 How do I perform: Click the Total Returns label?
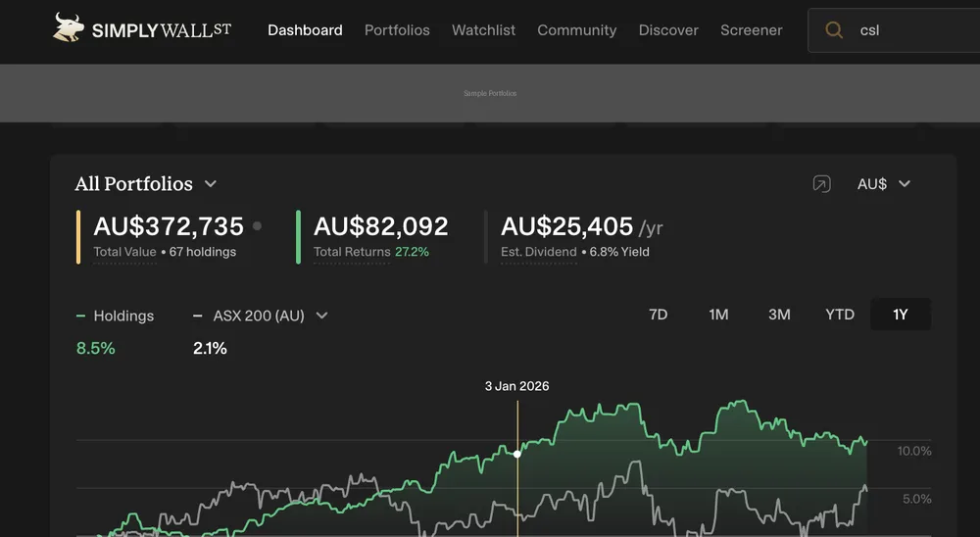pos(351,252)
